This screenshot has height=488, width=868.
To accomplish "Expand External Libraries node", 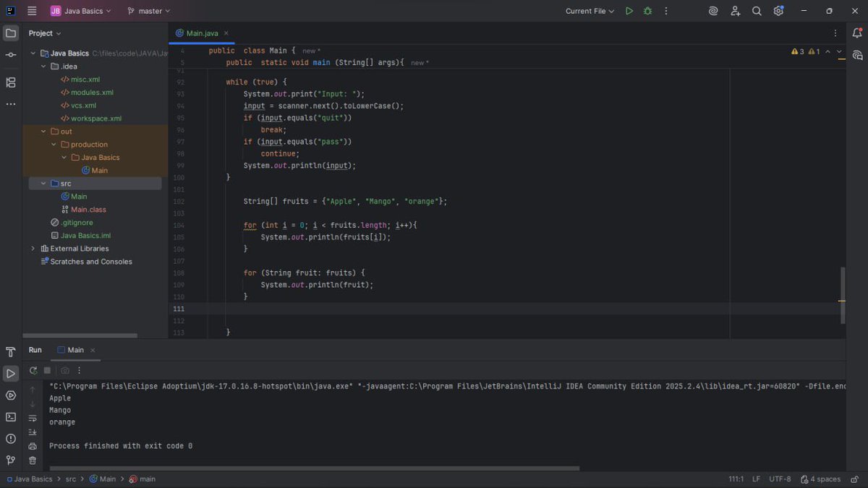I will pos(33,249).
